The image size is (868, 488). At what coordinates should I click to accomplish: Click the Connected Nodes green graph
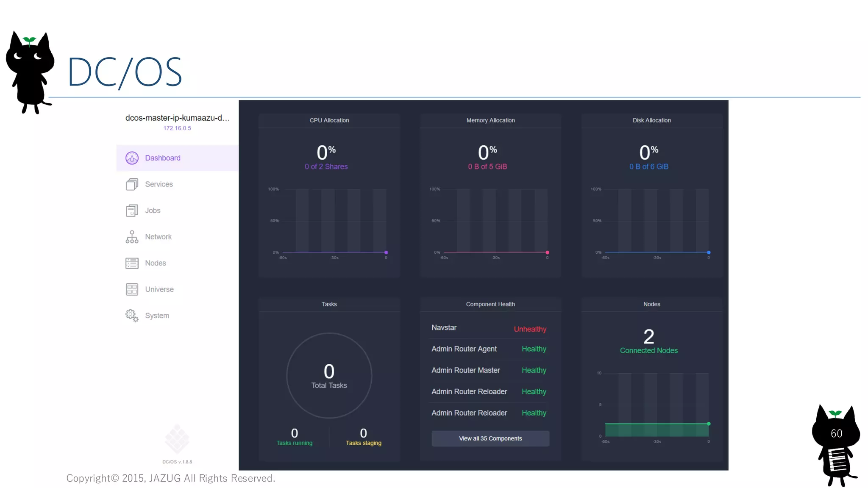[657, 430]
